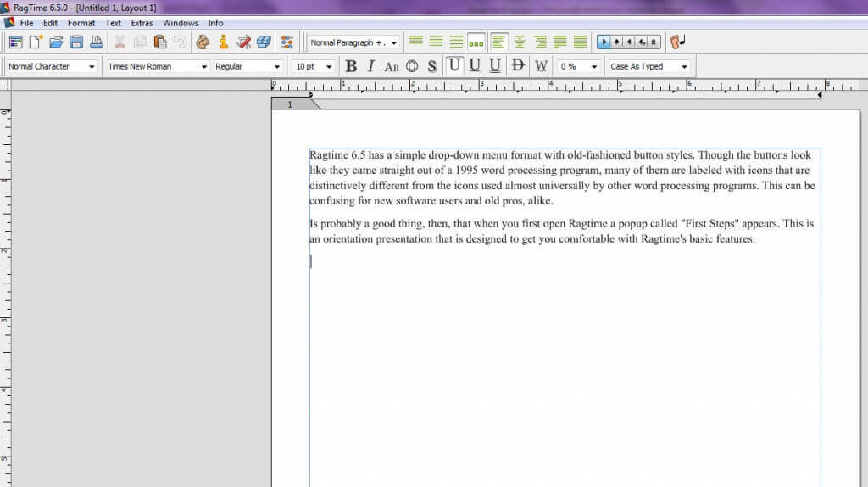
Task: Click the RagTime app icon in the menu bar
Action: point(9,23)
